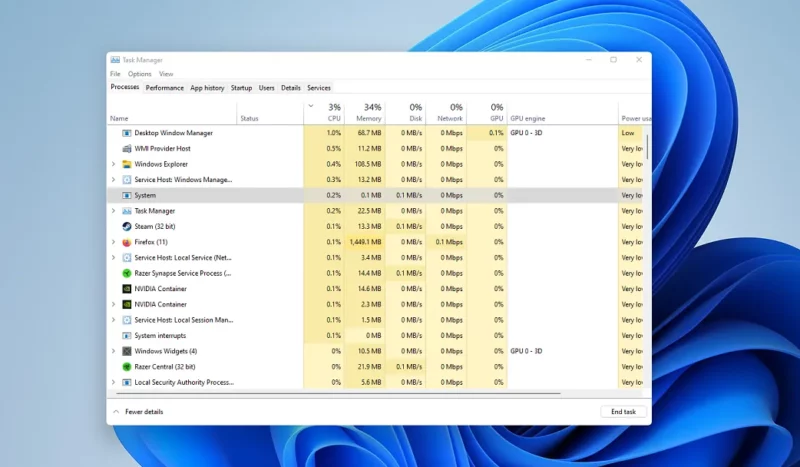
Task: Click the Task Manager title bar icon
Action: click(115, 60)
